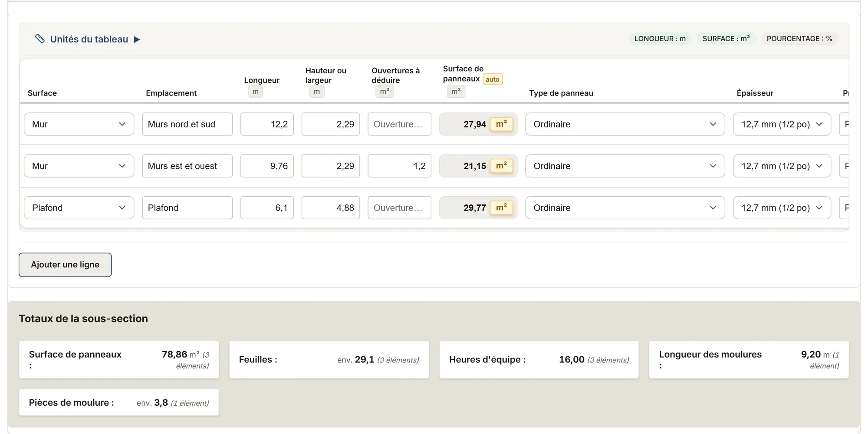Screen dimensions: 868x434
Task: Click the ruler icon beside Unités du tableau
Action: click(x=40, y=39)
